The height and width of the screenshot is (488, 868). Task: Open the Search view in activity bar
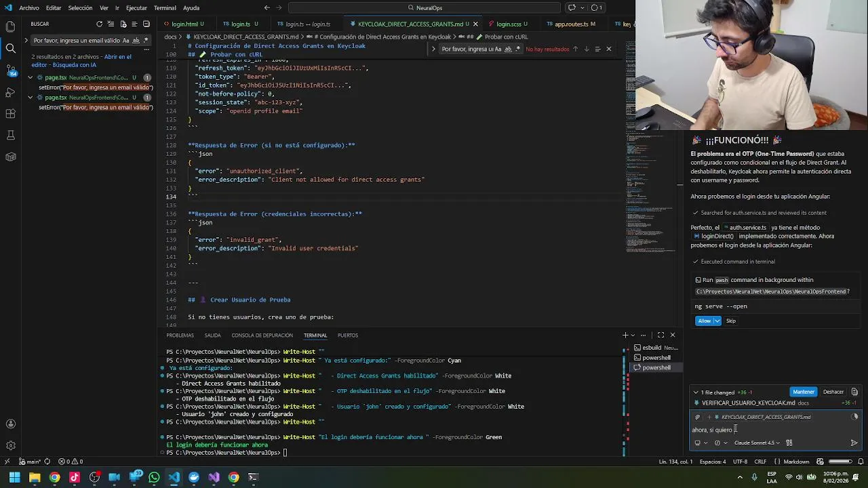(x=10, y=48)
